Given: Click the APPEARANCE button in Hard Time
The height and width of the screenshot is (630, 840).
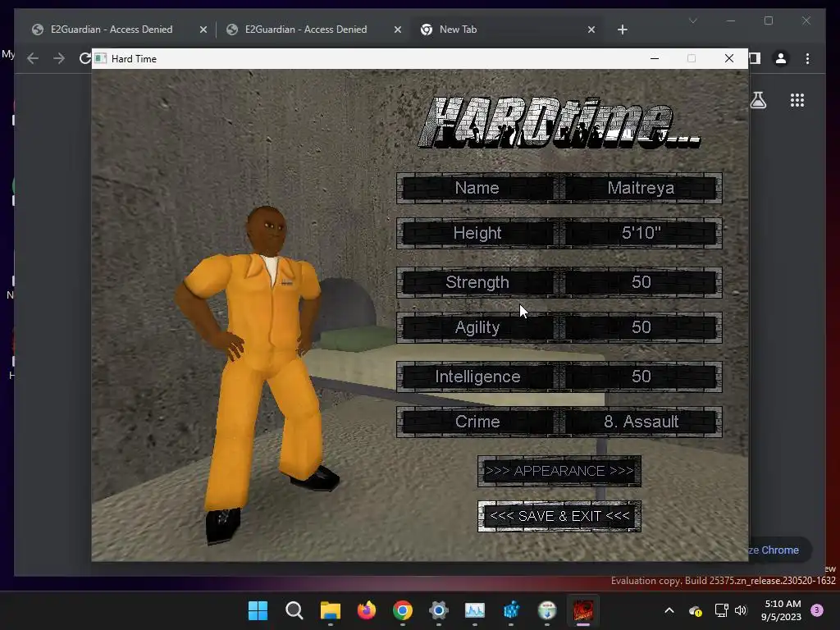Looking at the screenshot, I should click(x=559, y=471).
